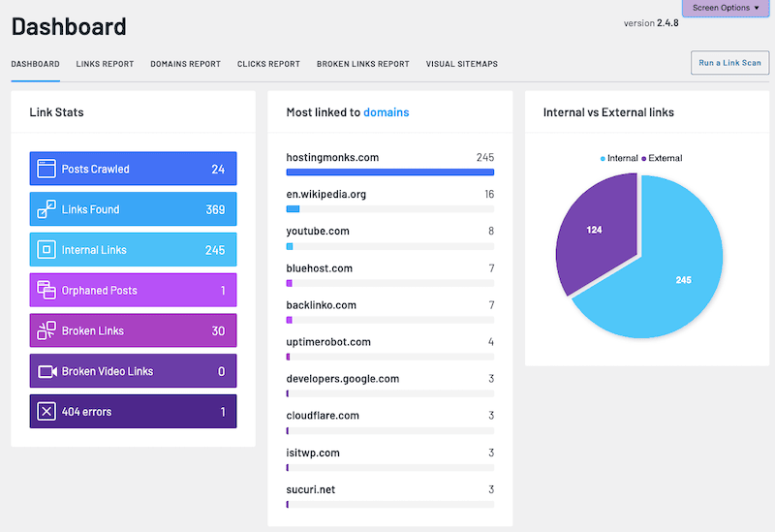Open the Links Report tab
Screen dimensions: 775x532
coord(105,64)
